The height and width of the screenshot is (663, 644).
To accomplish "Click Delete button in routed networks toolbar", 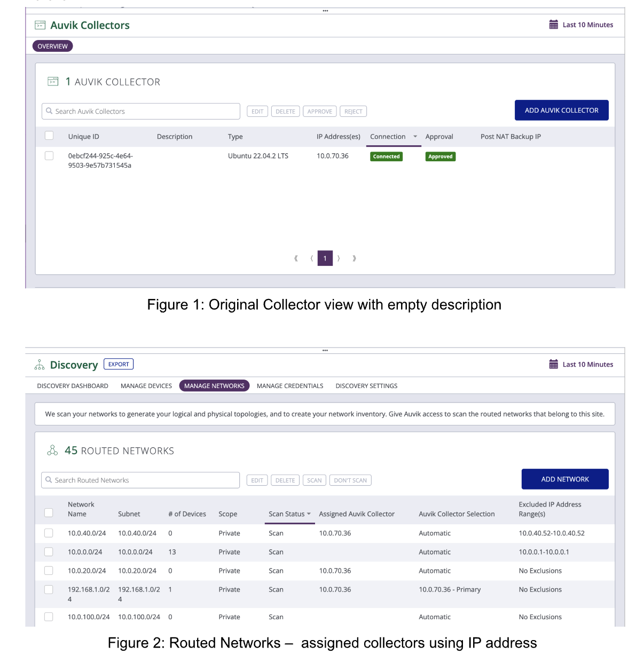I will pyautogui.click(x=285, y=480).
